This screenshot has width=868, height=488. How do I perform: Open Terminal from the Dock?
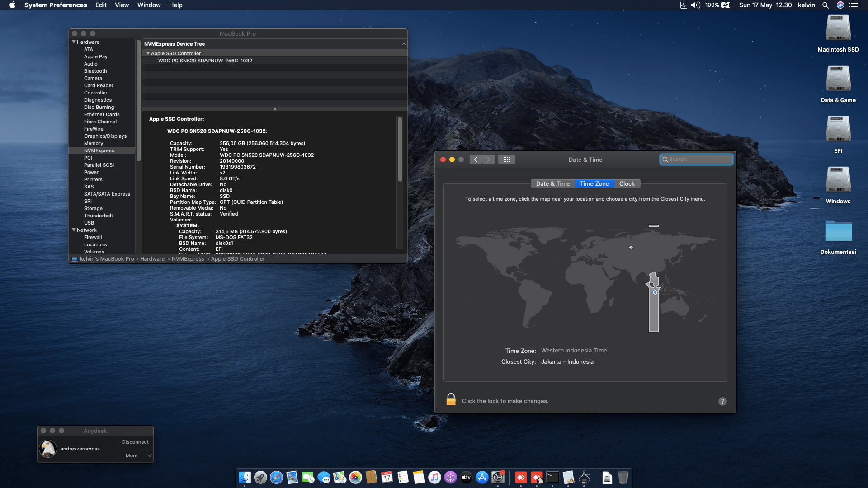(x=552, y=478)
